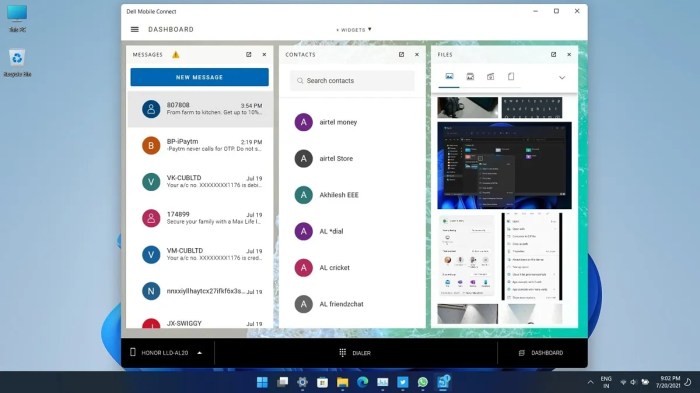Image resolution: width=700 pixels, height=393 pixels.
Task: Click the ENG IN language indicator
Action: pos(606,382)
